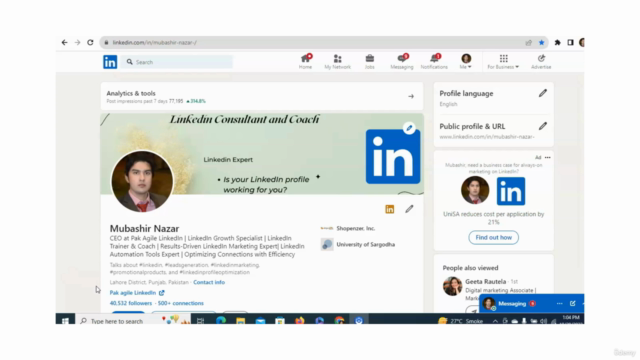Click the Find out how button
The image size is (640, 360).
493,238
